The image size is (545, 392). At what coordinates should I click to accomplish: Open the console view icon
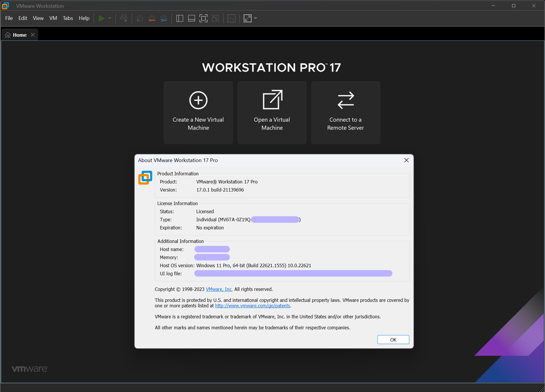point(231,18)
